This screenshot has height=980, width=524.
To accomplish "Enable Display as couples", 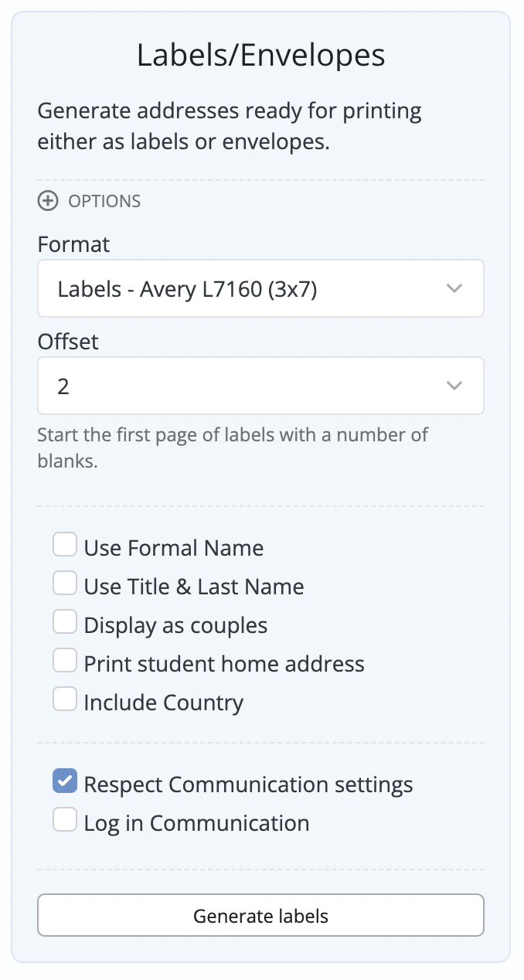I will (x=65, y=621).
